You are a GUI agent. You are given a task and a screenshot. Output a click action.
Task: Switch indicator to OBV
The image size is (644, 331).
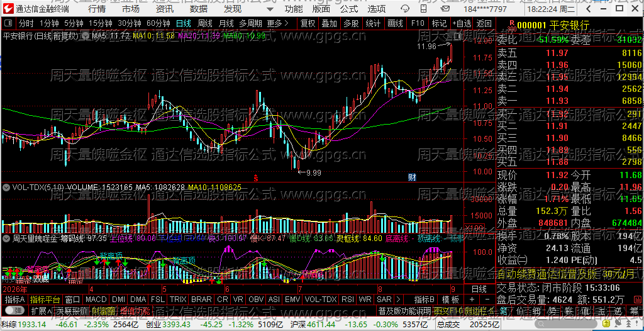256,300
